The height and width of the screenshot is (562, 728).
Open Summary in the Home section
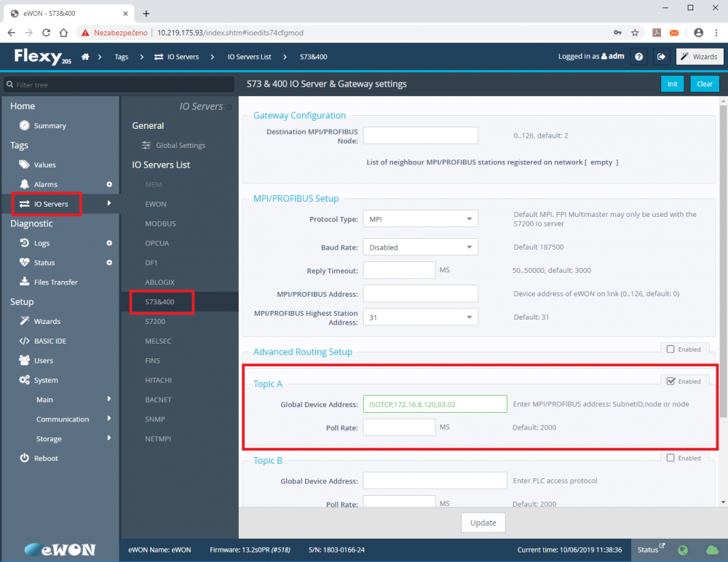(50, 126)
